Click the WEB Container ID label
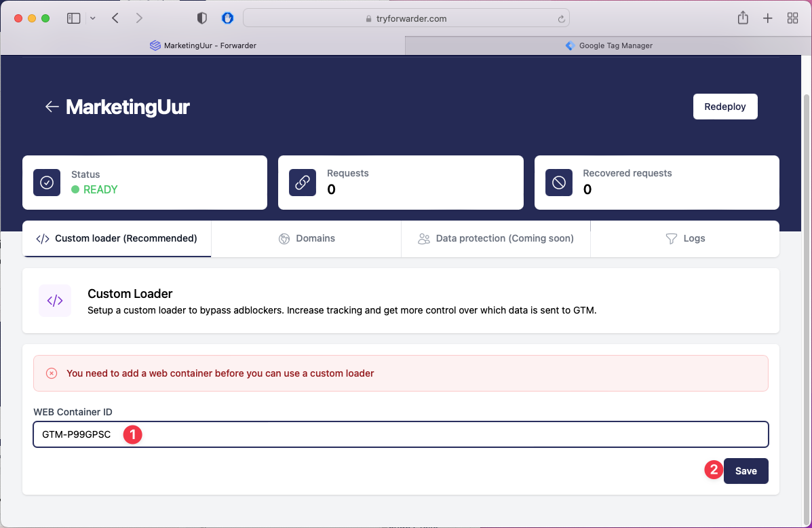The image size is (812, 528). point(73,412)
